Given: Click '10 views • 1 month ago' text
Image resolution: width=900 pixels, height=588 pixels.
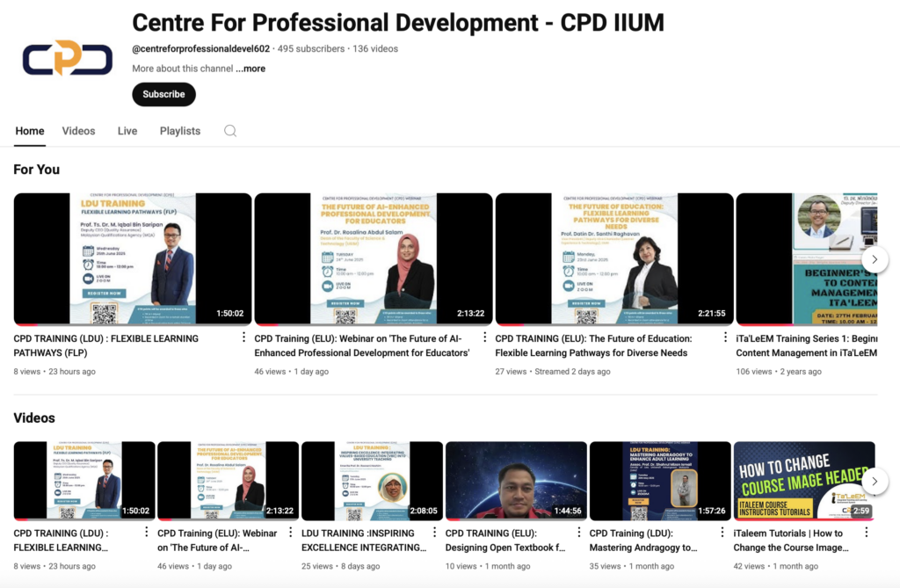Looking at the screenshot, I should (488, 566).
